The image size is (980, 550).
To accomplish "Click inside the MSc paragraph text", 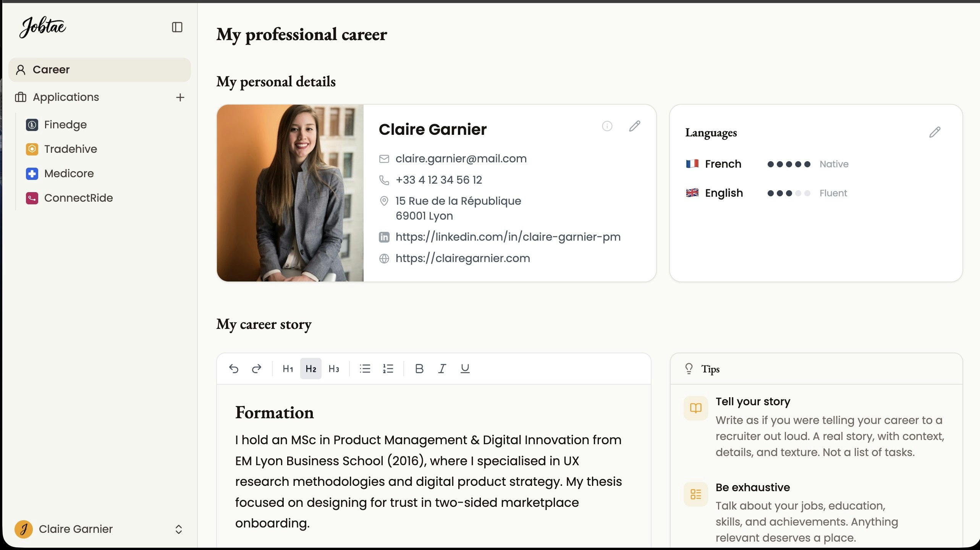I will [429, 482].
